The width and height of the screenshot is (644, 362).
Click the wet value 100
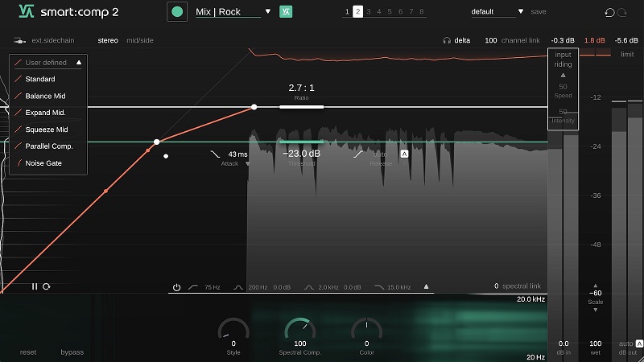click(x=596, y=343)
